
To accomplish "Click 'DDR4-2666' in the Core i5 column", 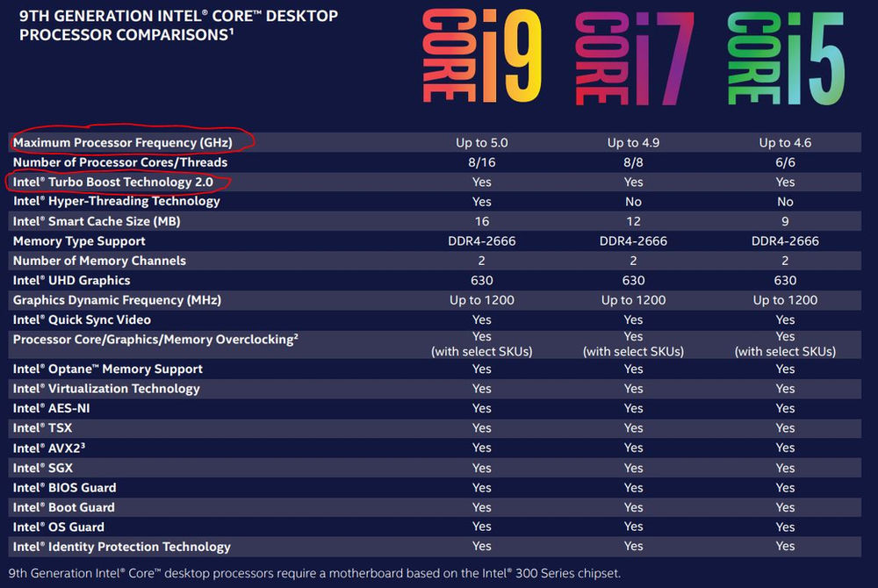I will pyautogui.click(x=785, y=241).
